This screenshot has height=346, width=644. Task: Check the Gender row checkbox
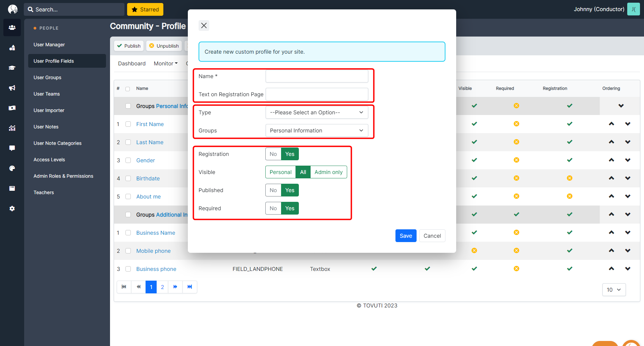[128, 160]
